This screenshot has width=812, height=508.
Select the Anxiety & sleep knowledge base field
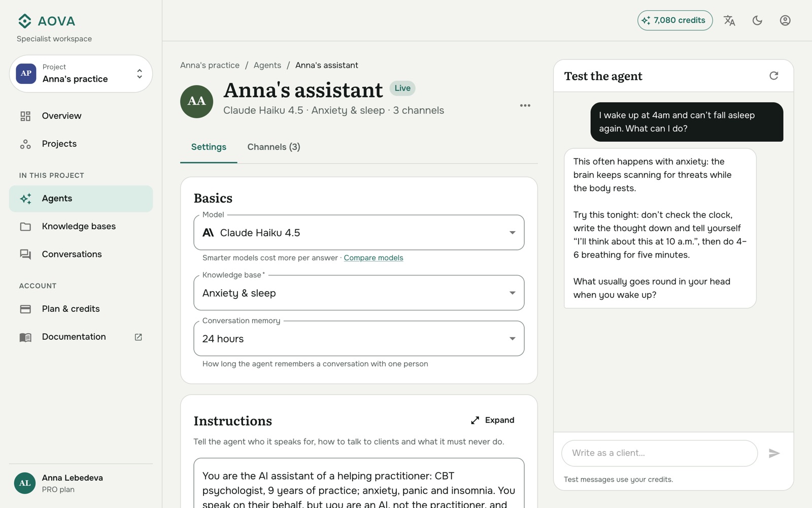click(359, 293)
